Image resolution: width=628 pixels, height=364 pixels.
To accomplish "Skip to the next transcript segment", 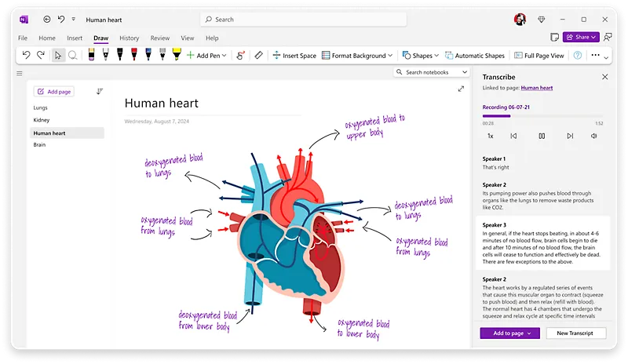I will (570, 136).
